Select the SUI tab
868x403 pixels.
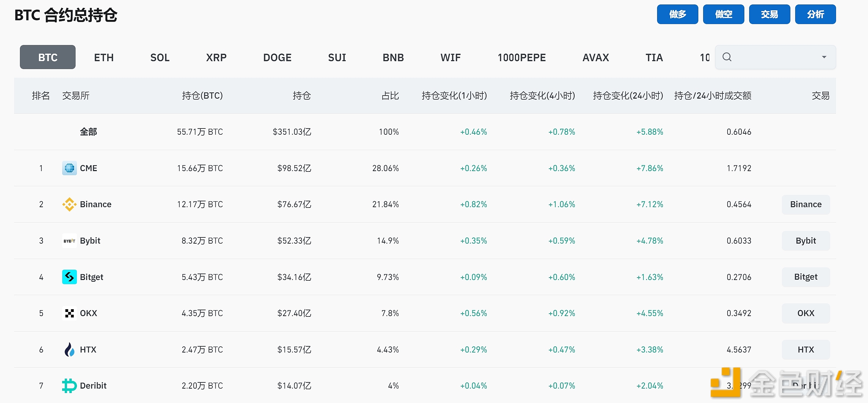click(x=337, y=57)
